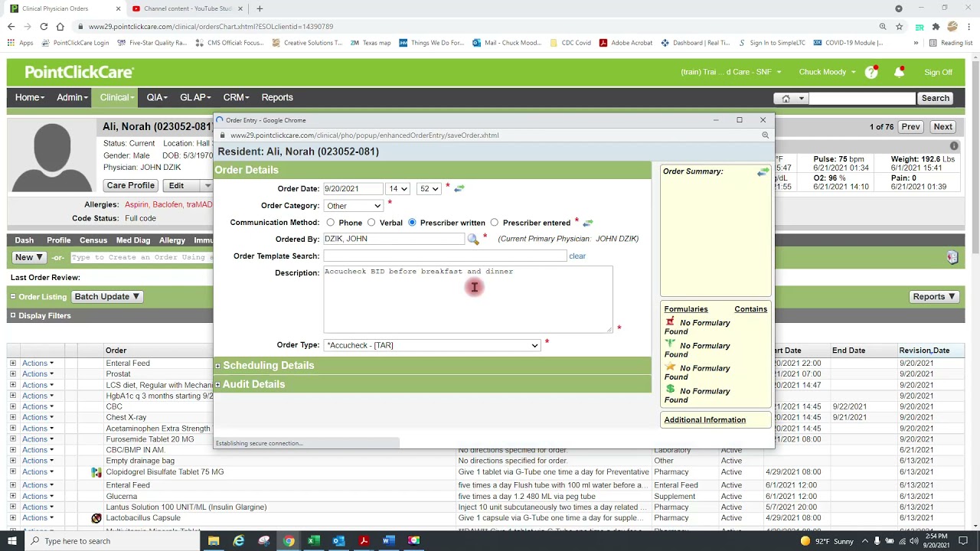Image resolution: width=980 pixels, height=551 pixels.
Task: Open a new Chrome tab
Action: coord(260,8)
